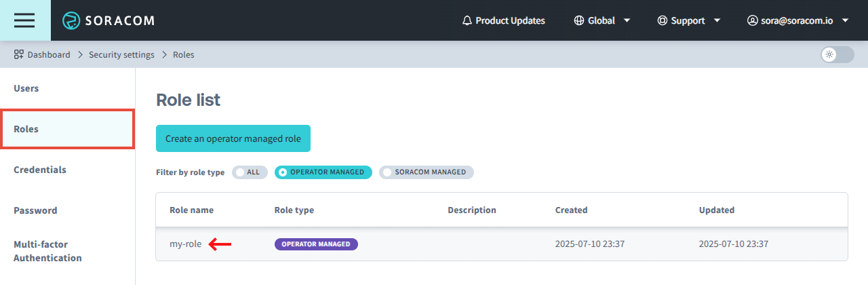Viewport: 868px width, 285px height.
Task: Click the Global globe icon
Action: (578, 20)
